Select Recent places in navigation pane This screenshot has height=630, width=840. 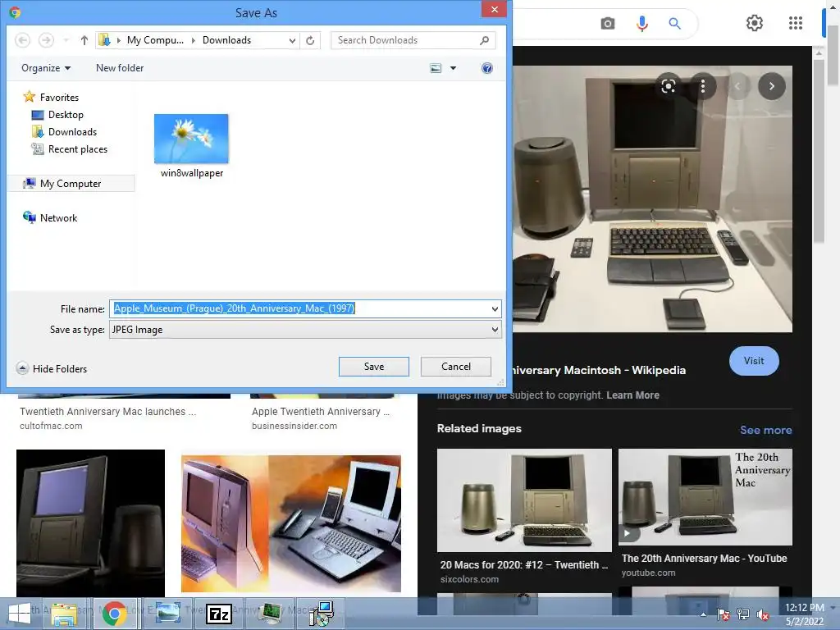click(x=69, y=149)
